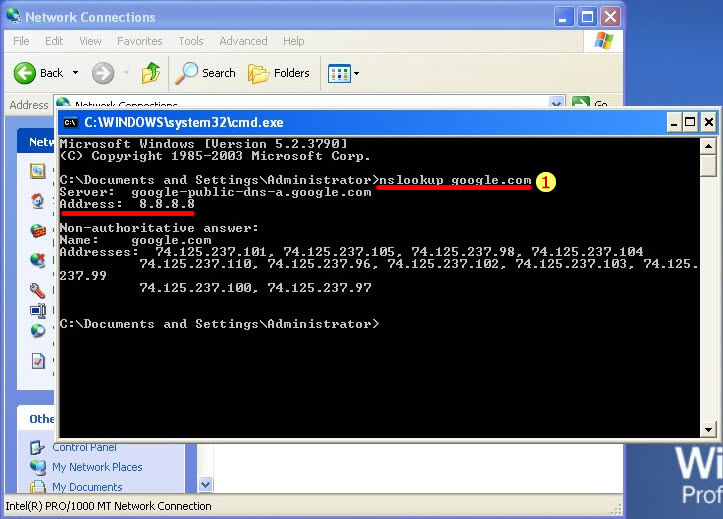723x519 pixels.
Task: Open the Edit menu
Action: 54,41
